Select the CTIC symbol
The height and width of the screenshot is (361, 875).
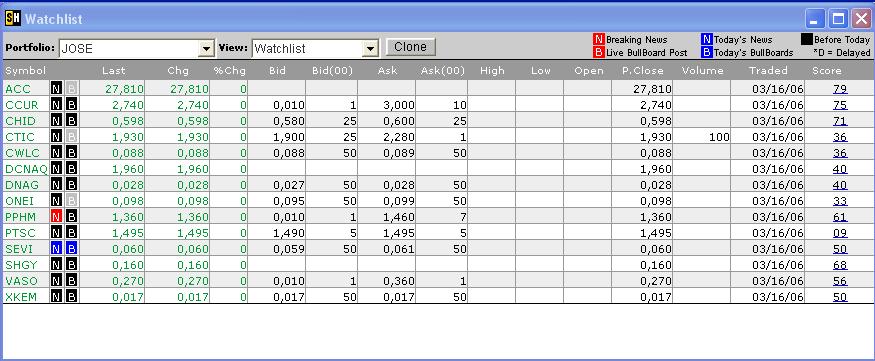(x=20, y=137)
